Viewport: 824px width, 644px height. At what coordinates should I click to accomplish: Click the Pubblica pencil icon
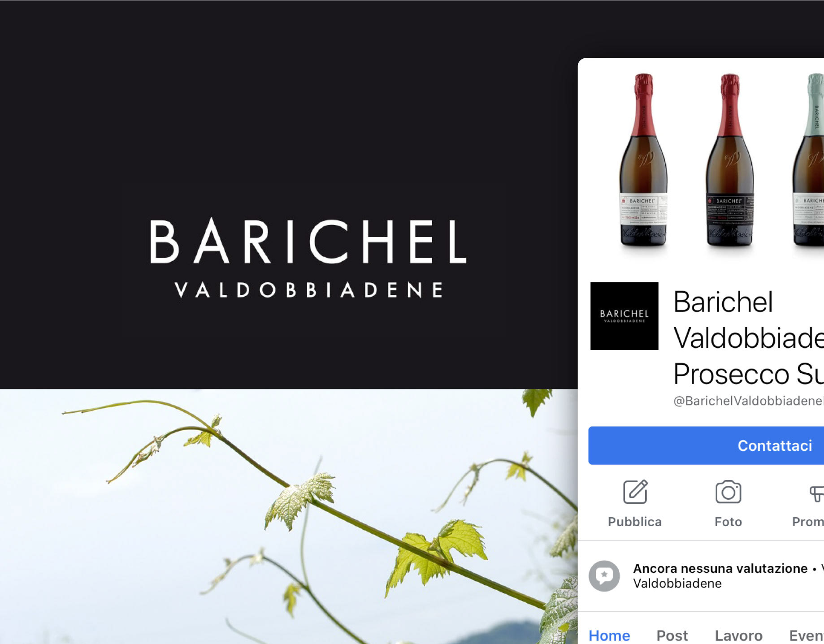click(x=635, y=492)
